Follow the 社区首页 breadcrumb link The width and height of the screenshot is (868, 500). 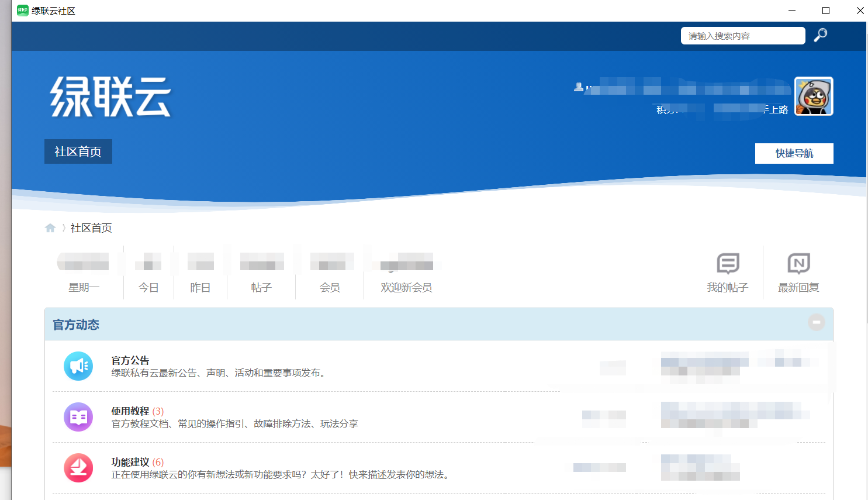point(91,228)
